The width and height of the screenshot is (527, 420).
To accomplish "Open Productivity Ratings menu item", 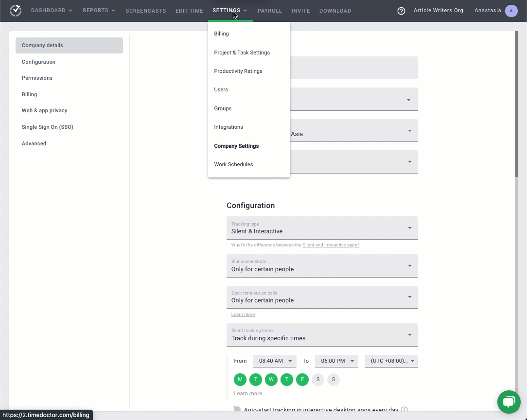I will (x=238, y=71).
